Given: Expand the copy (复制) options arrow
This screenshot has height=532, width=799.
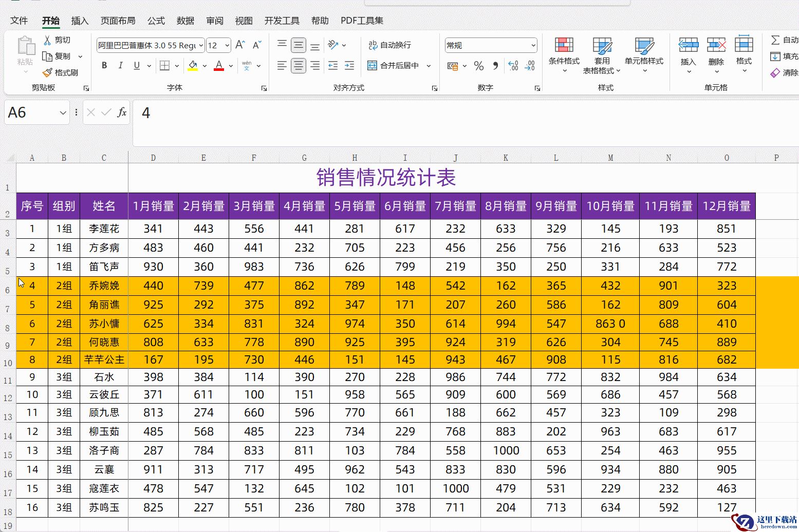Looking at the screenshot, I should point(80,56).
